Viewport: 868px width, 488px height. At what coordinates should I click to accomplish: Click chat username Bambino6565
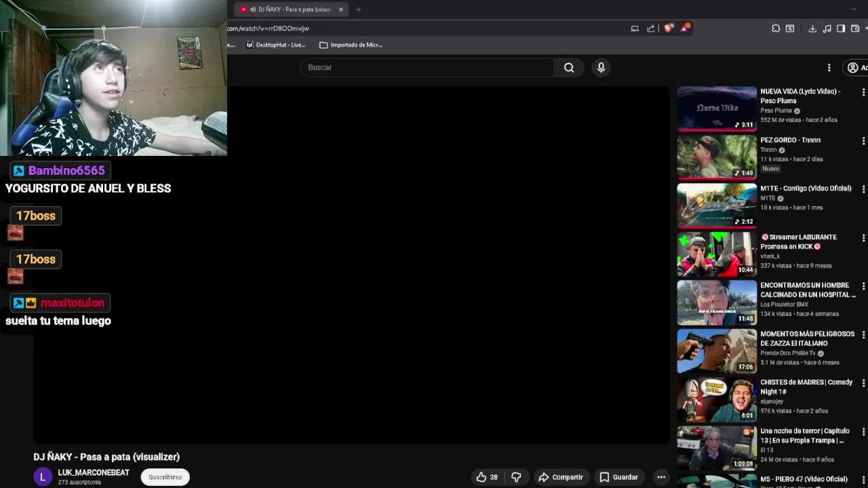click(x=66, y=171)
